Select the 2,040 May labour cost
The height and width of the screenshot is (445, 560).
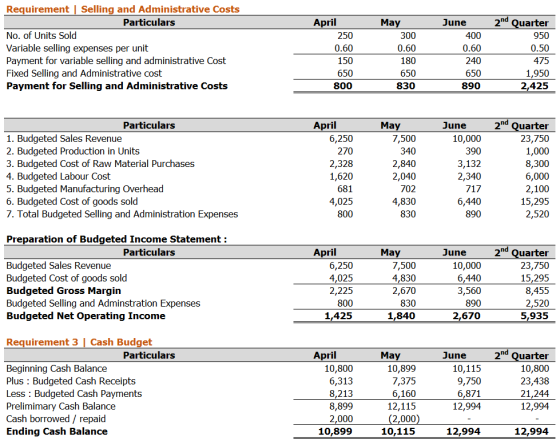point(404,176)
